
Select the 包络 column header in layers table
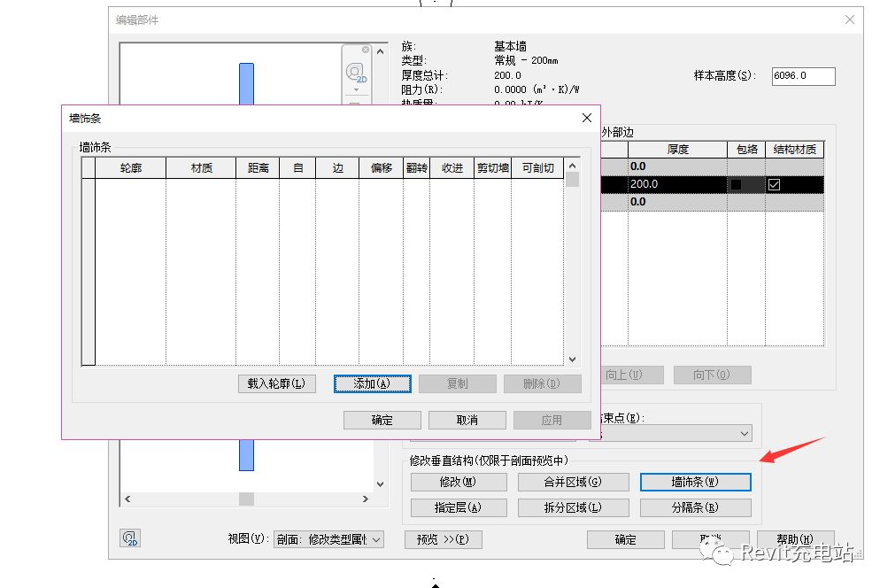746,150
